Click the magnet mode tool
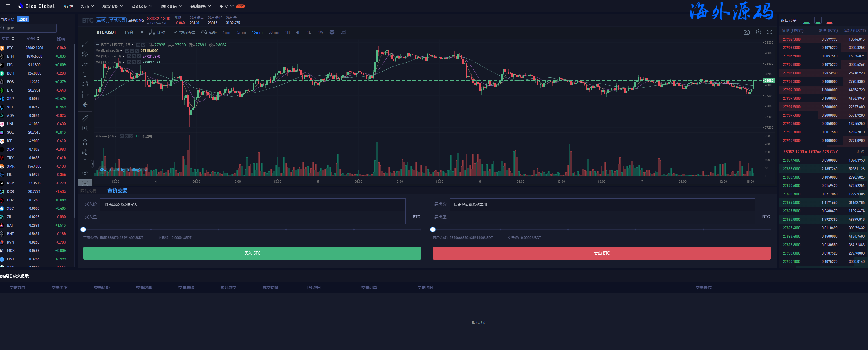 [x=85, y=142]
